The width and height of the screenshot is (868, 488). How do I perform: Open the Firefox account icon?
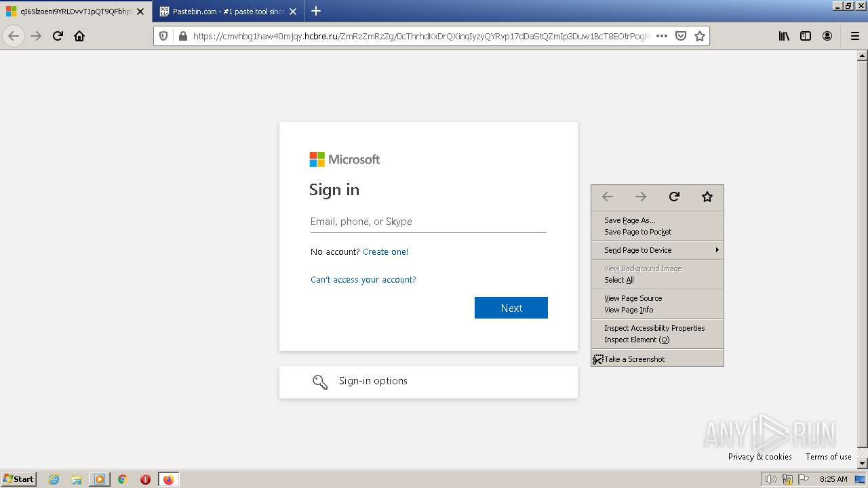[827, 36]
